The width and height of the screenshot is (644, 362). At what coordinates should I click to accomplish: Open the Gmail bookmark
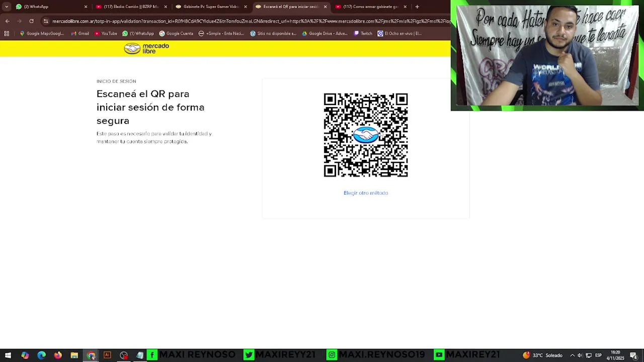point(80,34)
